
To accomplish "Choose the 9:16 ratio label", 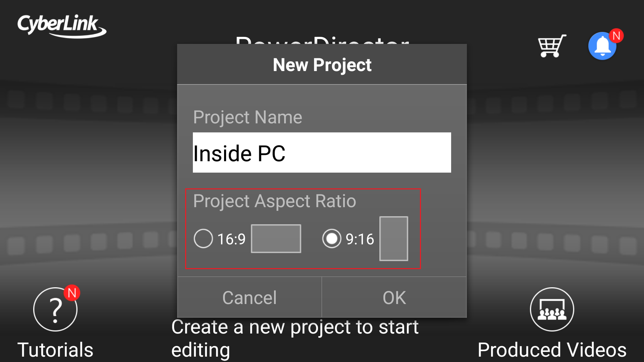I will point(360,239).
